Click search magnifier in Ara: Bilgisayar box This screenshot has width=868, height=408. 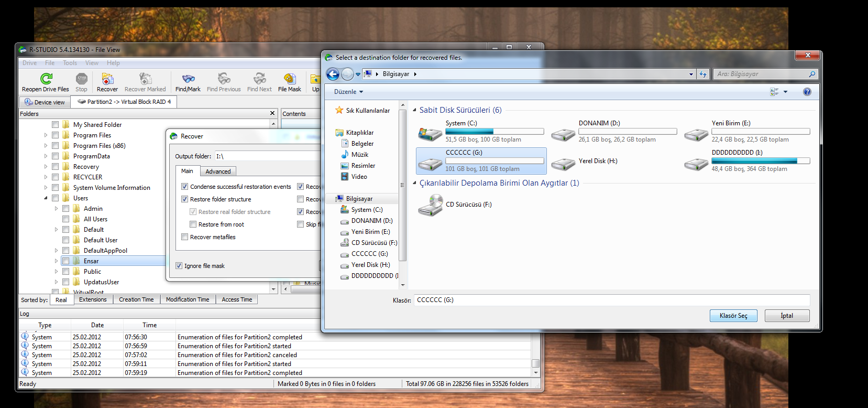tap(812, 74)
